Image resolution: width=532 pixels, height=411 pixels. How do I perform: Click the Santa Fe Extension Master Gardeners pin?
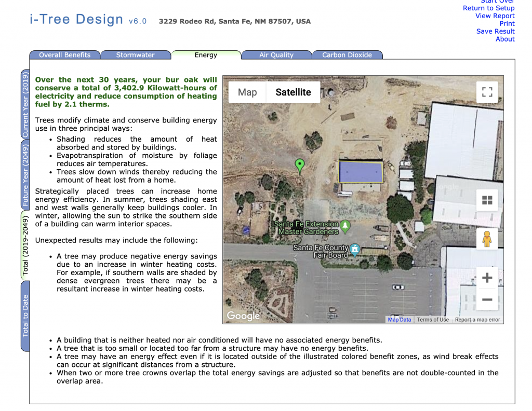(x=344, y=226)
